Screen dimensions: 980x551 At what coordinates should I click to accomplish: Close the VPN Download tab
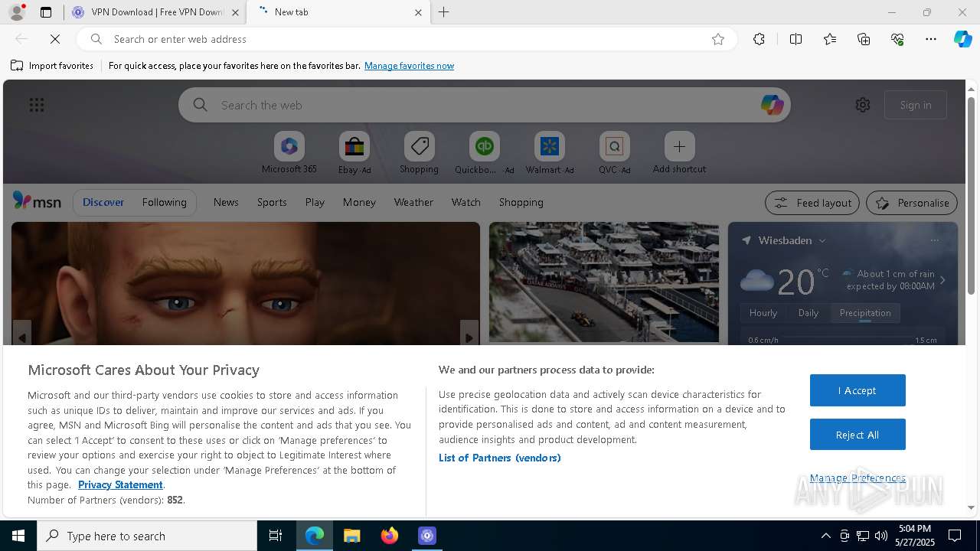235,12
